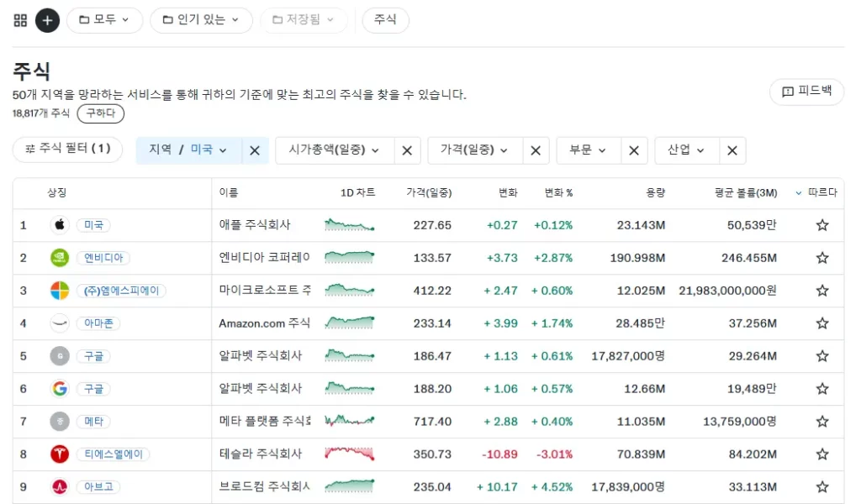Viewport: 861px width, 504px height.
Task: Open the 저장됨 dropdown
Action: coord(304,20)
